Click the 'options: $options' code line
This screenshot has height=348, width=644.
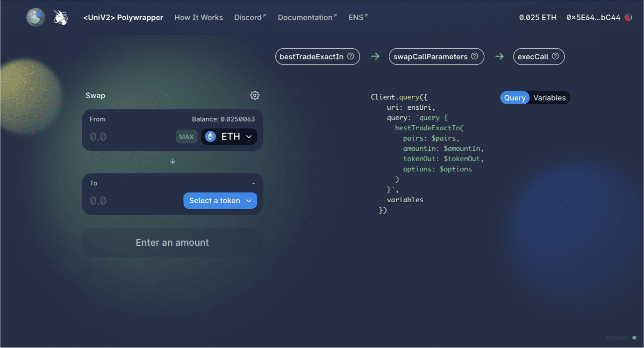437,169
